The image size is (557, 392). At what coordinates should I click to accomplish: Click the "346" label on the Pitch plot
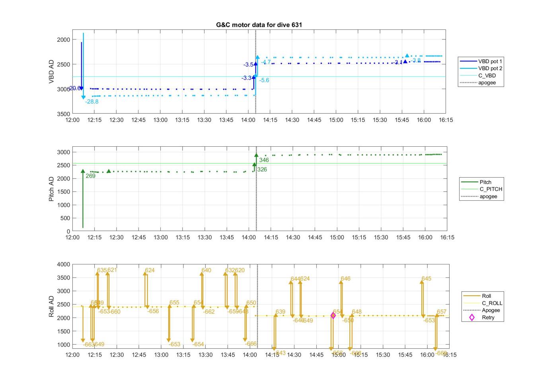click(264, 160)
